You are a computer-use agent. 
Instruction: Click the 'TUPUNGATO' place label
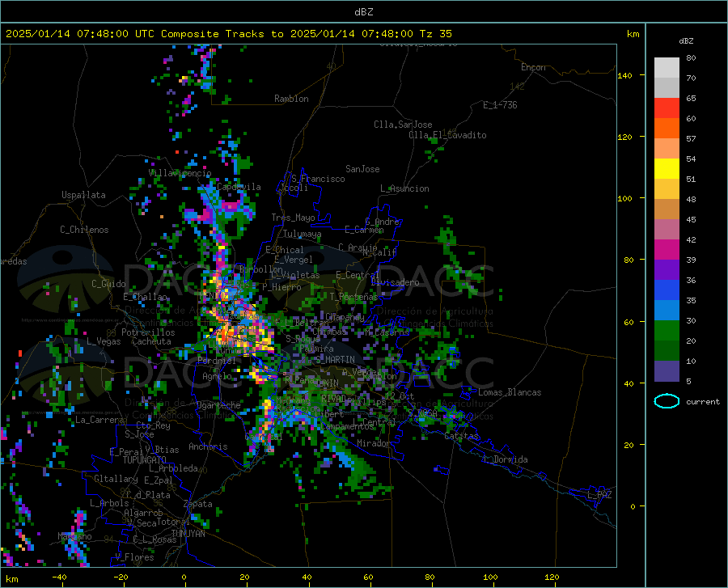145,460
